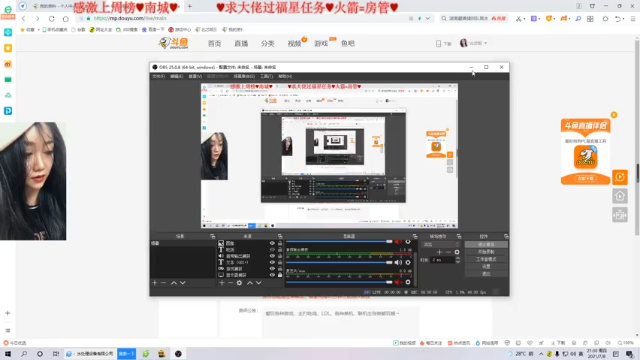Image resolution: width=640 pixels, height=360 pixels.
Task: Open the OBS 编辑(E) menu
Action: pyautogui.click(x=176, y=76)
